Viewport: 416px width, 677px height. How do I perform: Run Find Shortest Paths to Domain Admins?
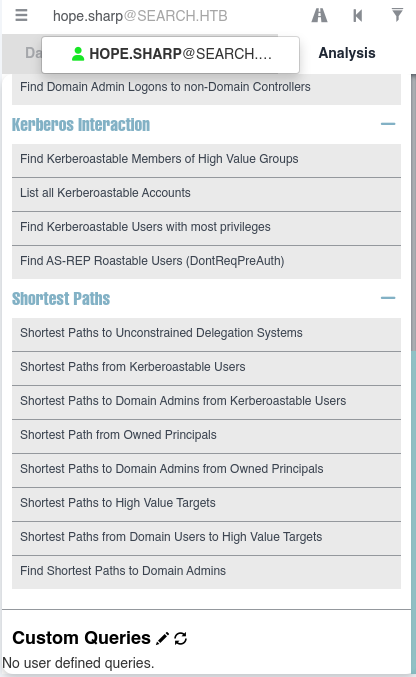(206, 572)
